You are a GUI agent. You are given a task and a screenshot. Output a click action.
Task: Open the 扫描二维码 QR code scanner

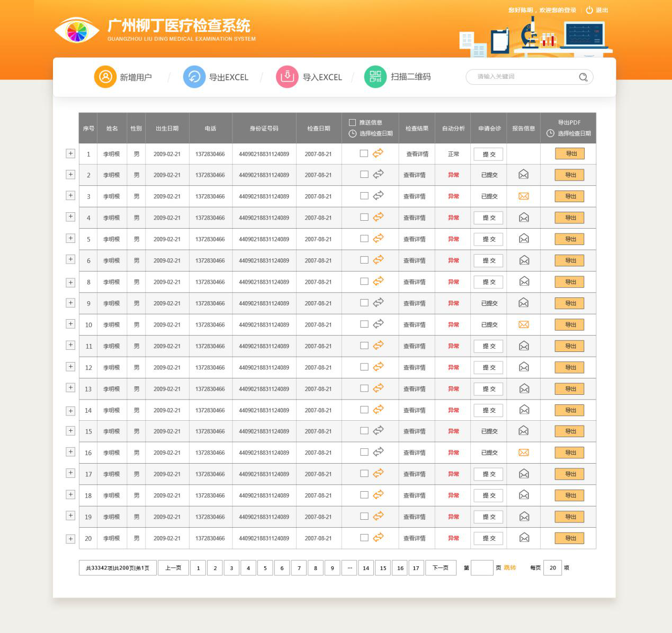[x=375, y=76]
